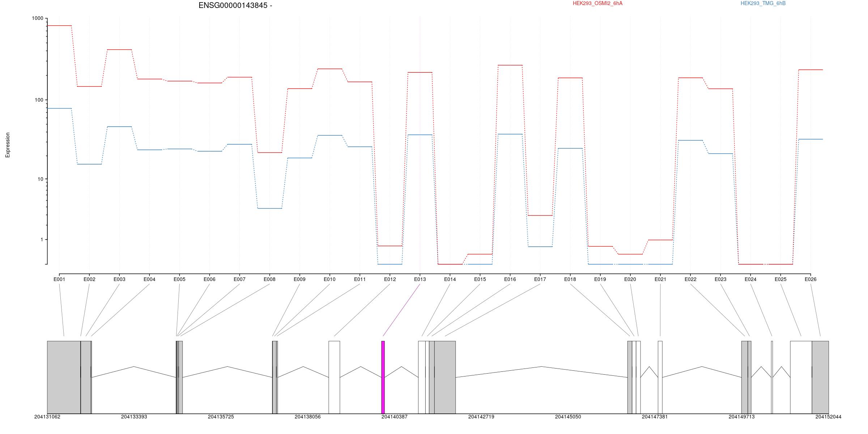Click the Expression y-axis label
The image size is (868, 434).
(x=8, y=145)
